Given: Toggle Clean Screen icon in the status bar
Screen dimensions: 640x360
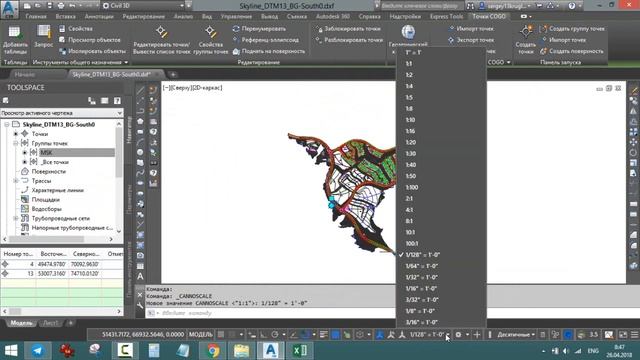Looking at the screenshot, I should pos(623,335).
